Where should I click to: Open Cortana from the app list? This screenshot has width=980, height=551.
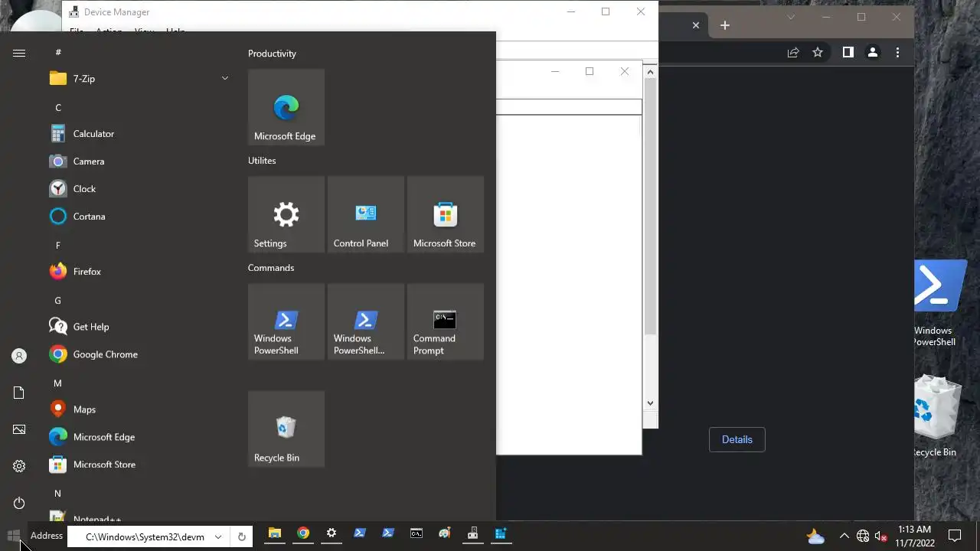coord(139,217)
